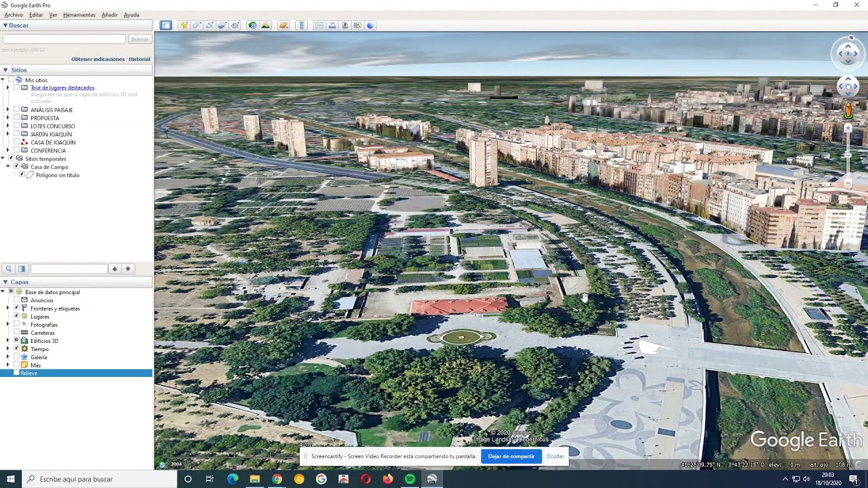Collapse the Sitios temporales node
The height and width of the screenshot is (488, 868).
(x=3, y=159)
